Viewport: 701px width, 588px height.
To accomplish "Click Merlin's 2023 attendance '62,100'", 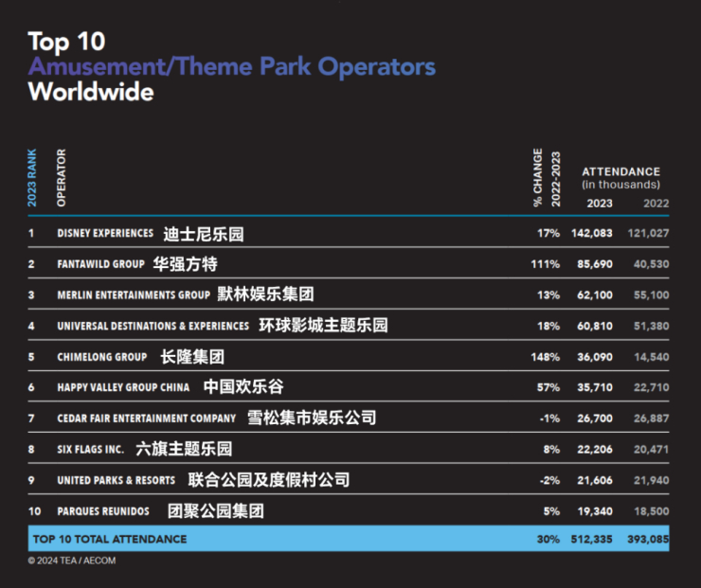I will click(x=595, y=294).
